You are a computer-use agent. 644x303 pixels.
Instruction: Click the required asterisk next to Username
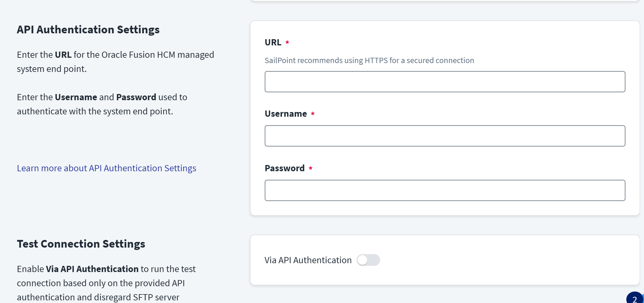click(313, 114)
